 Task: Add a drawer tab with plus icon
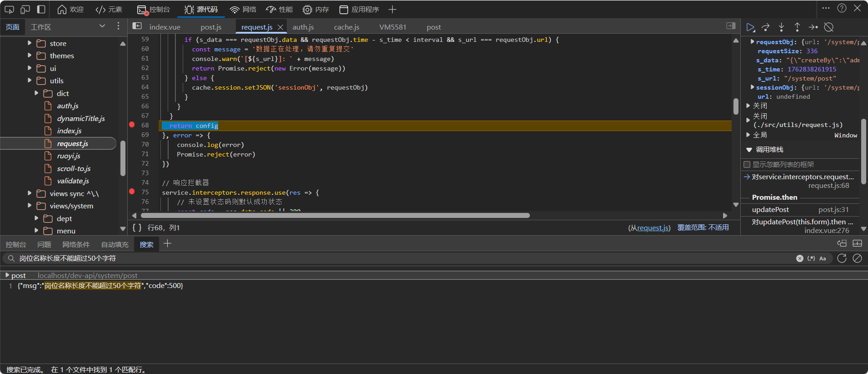(x=167, y=243)
